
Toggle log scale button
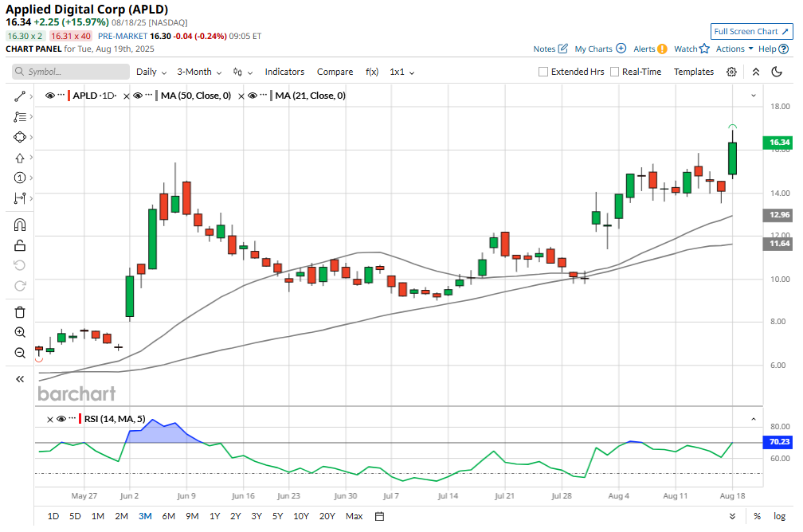pyautogui.click(x=779, y=516)
